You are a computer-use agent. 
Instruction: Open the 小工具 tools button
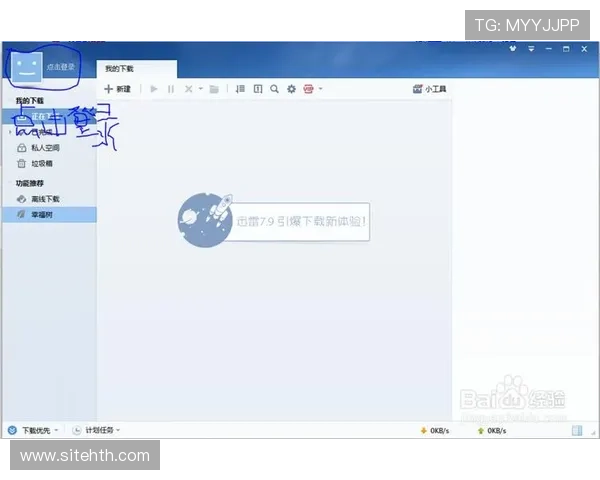click(430, 89)
